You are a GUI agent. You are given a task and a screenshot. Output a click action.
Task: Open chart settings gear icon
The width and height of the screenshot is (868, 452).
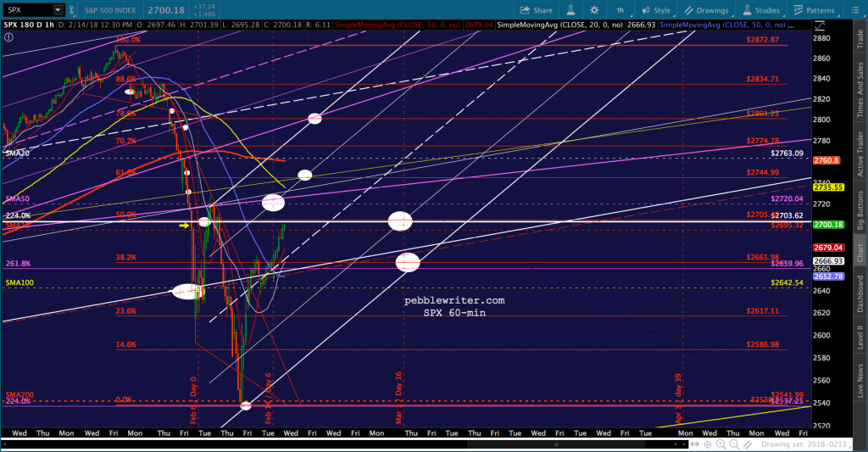pyautogui.click(x=594, y=10)
